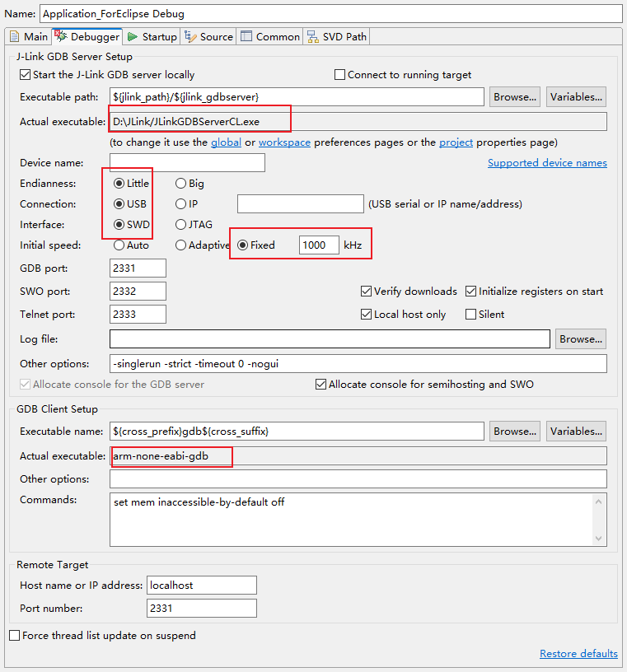The image size is (627, 672).
Task: Enable Force thread list update on suspend
Action: point(15,636)
